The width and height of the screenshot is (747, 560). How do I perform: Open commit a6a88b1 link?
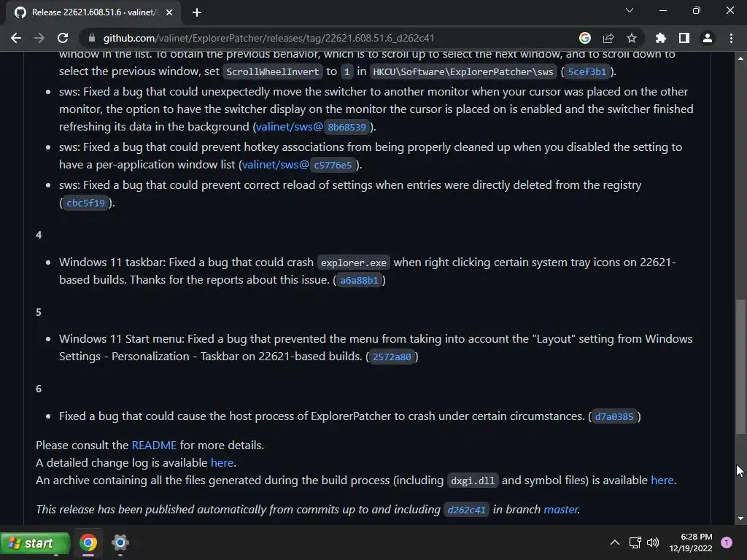359,281
